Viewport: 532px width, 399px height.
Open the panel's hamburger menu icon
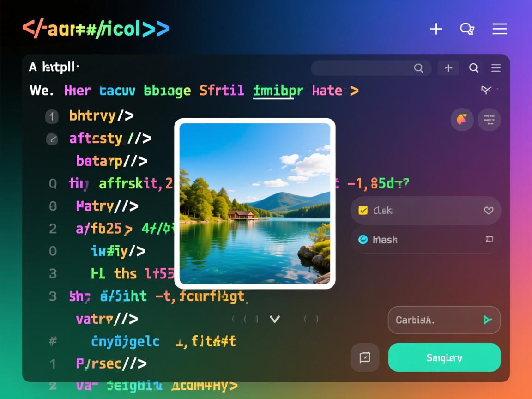(x=496, y=68)
